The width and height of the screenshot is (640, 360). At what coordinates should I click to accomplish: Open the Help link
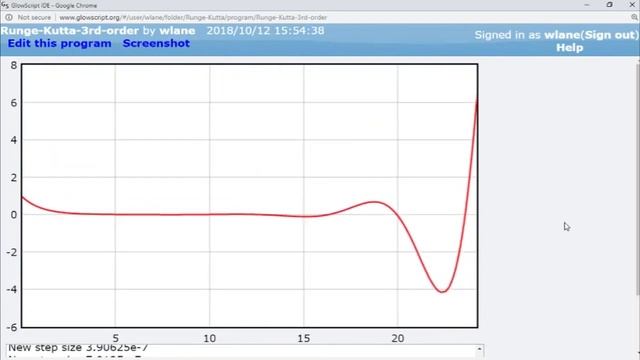pos(570,48)
